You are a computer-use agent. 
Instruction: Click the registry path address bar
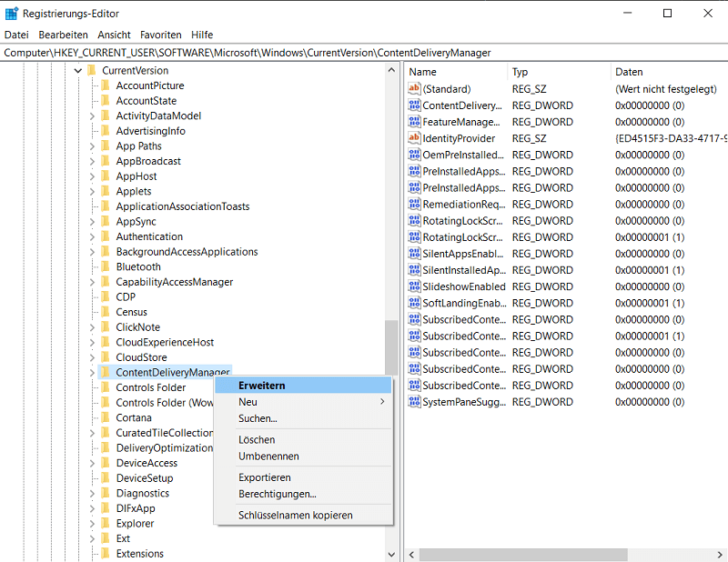pos(364,53)
